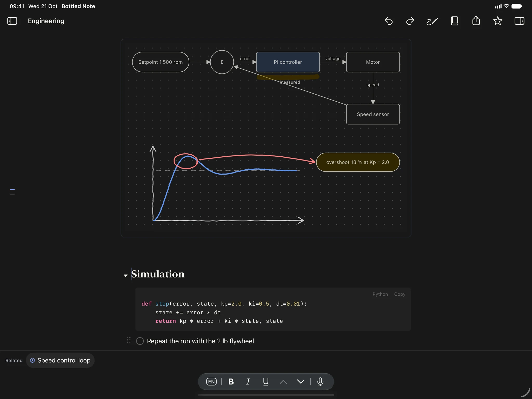Apply bold formatting
The width and height of the screenshot is (532, 399).
(x=231, y=382)
